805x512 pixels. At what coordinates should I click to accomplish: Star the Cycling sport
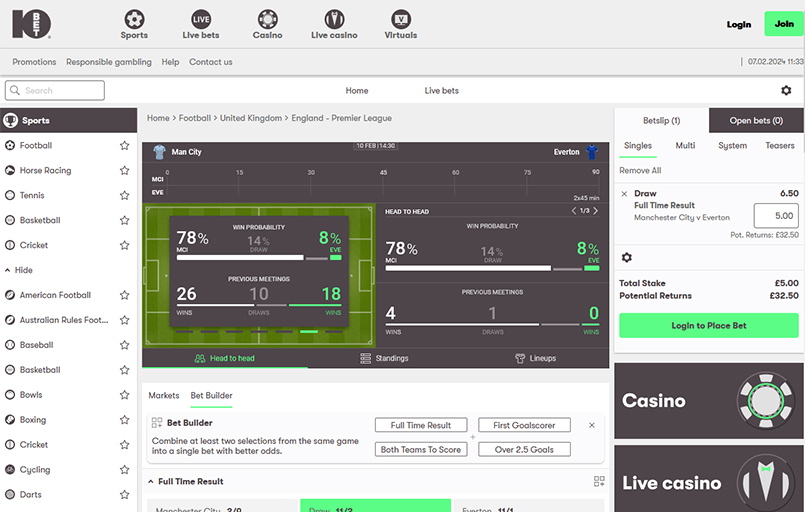tap(124, 469)
